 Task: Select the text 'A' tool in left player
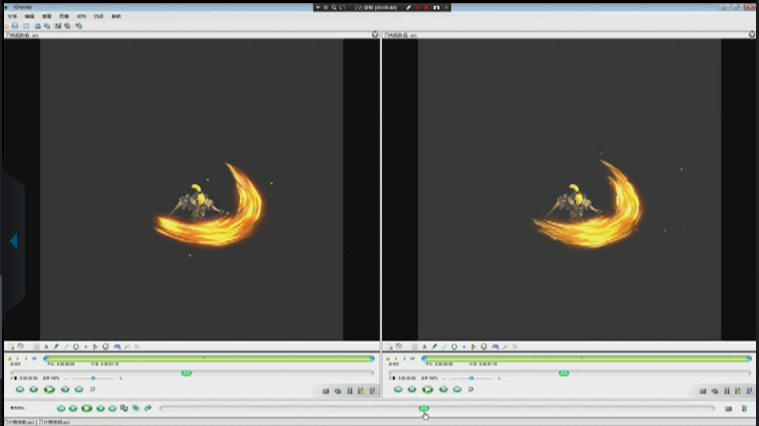pyautogui.click(x=45, y=347)
